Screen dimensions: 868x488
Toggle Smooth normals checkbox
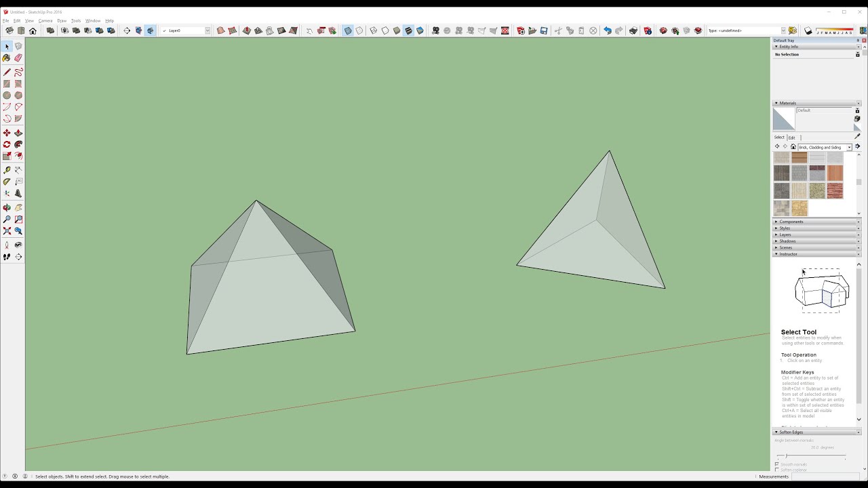click(777, 464)
